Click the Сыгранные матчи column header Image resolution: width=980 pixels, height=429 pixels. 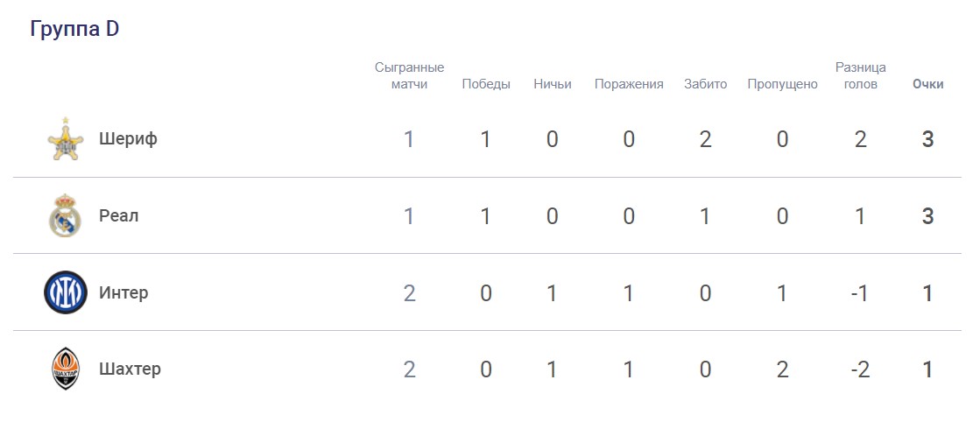(x=409, y=76)
